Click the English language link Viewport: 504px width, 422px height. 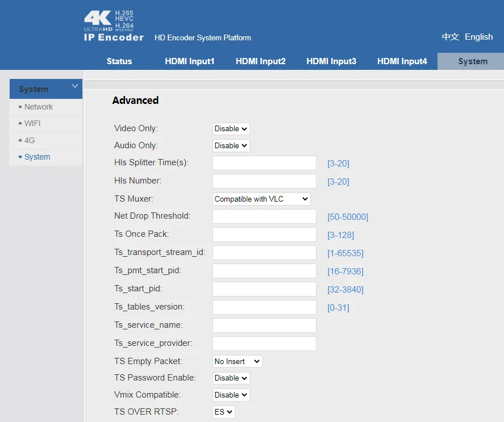click(x=478, y=36)
